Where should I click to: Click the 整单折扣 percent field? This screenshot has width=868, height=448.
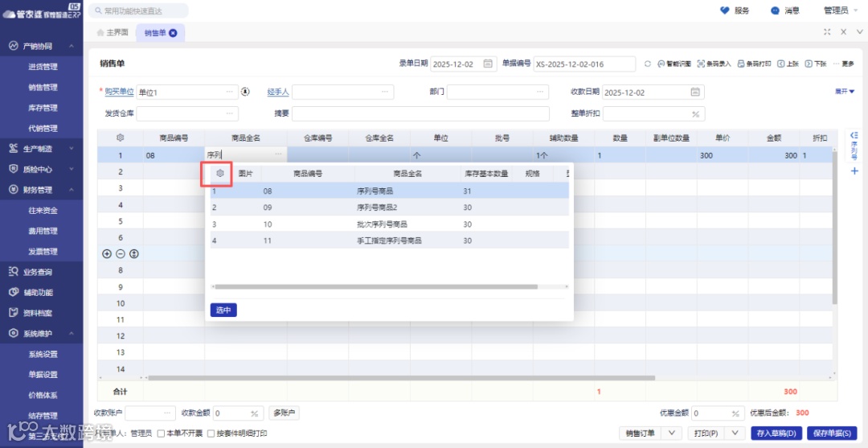(x=653, y=113)
